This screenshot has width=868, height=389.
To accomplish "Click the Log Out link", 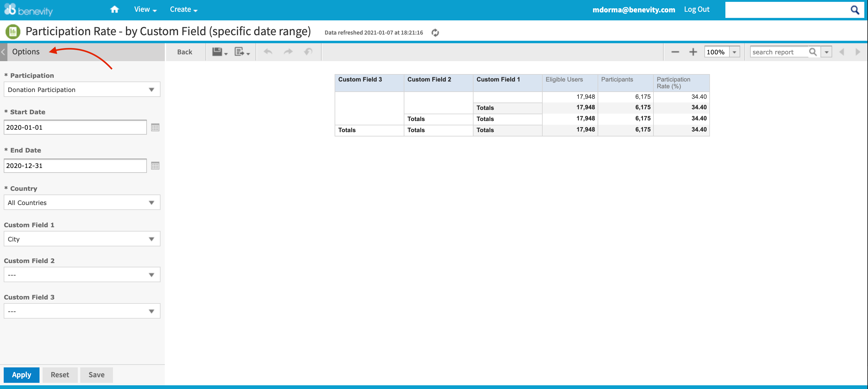I will (696, 10).
